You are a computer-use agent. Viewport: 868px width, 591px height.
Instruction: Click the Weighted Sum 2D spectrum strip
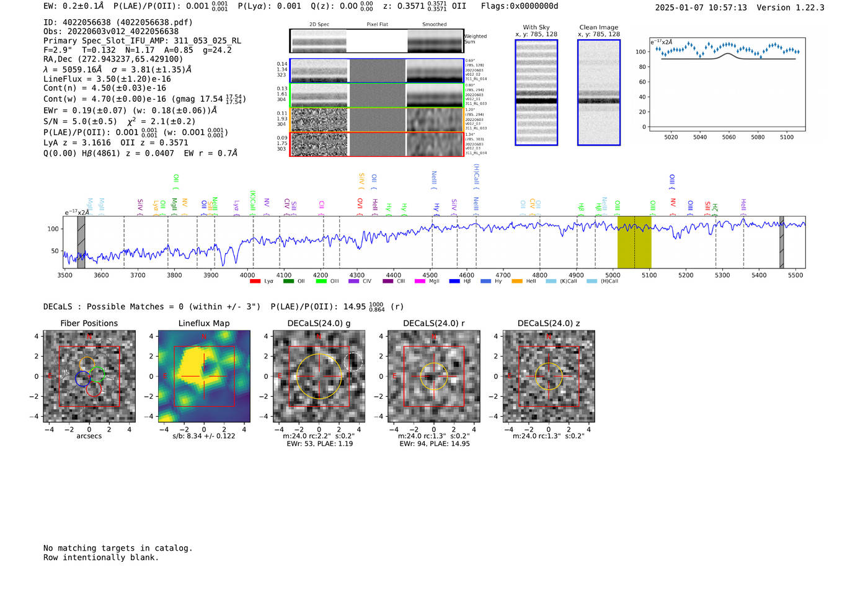point(377,41)
